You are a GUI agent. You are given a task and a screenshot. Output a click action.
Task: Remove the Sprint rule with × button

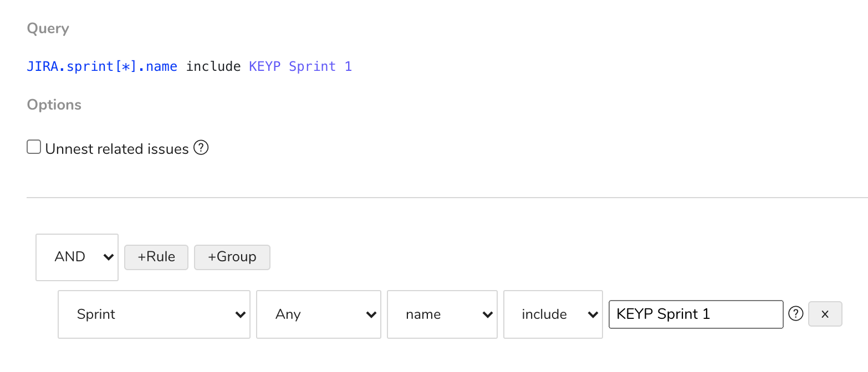[x=825, y=314]
